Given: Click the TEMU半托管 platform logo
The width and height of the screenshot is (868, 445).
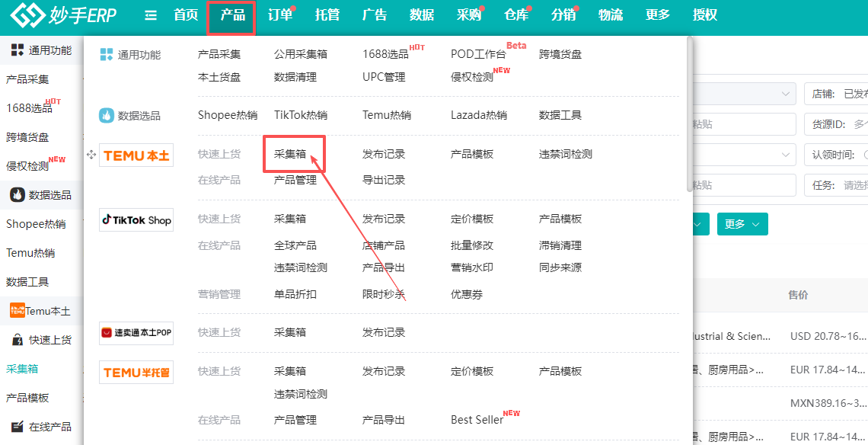Looking at the screenshot, I should point(136,372).
